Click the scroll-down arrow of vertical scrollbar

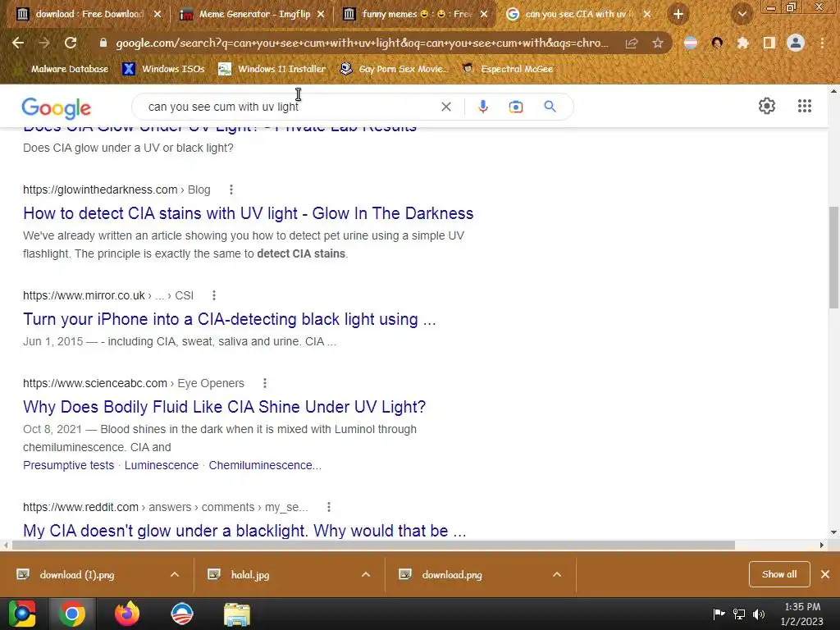[833, 532]
